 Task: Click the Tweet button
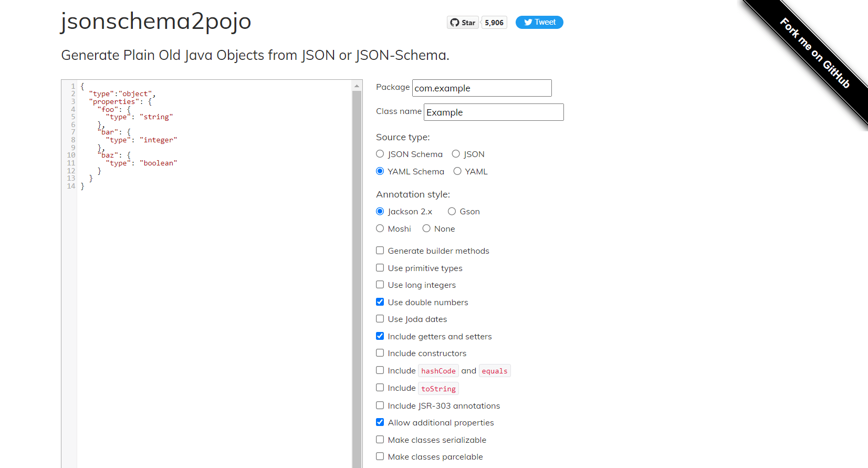(539, 23)
